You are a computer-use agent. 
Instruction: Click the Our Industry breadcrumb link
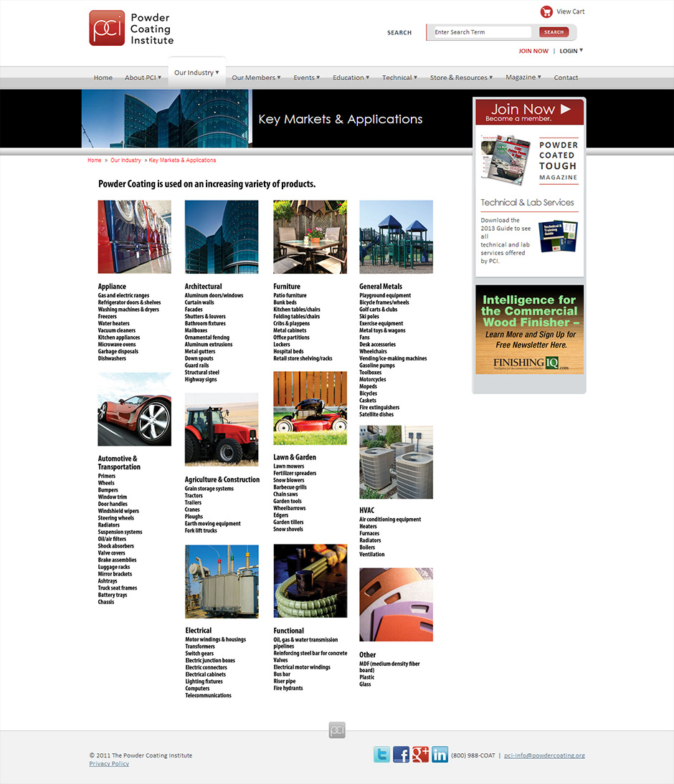click(125, 161)
